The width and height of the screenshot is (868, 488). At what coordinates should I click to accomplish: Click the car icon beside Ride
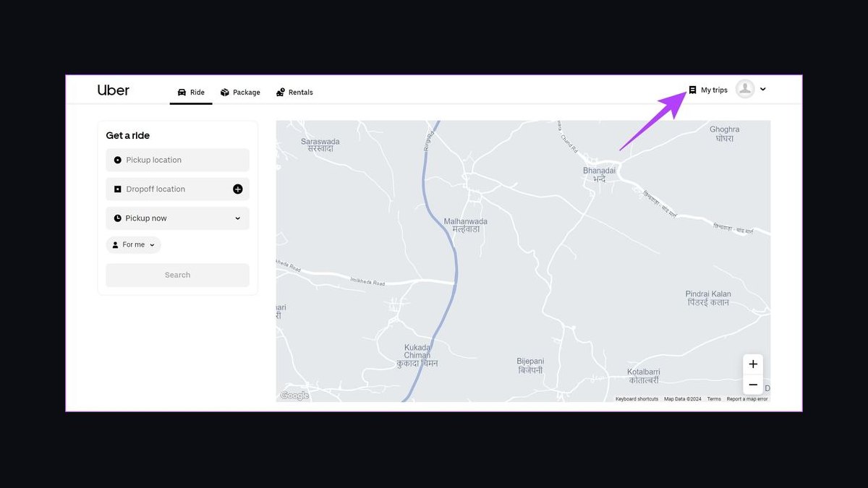(x=182, y=93)
